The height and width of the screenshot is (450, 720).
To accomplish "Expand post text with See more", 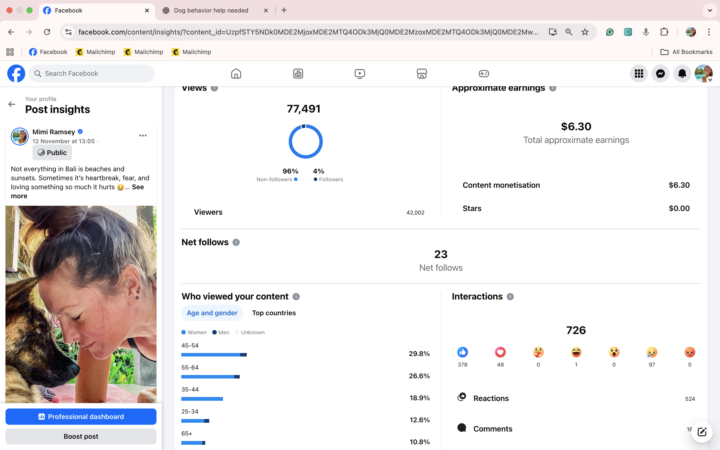I will point(137,187).
